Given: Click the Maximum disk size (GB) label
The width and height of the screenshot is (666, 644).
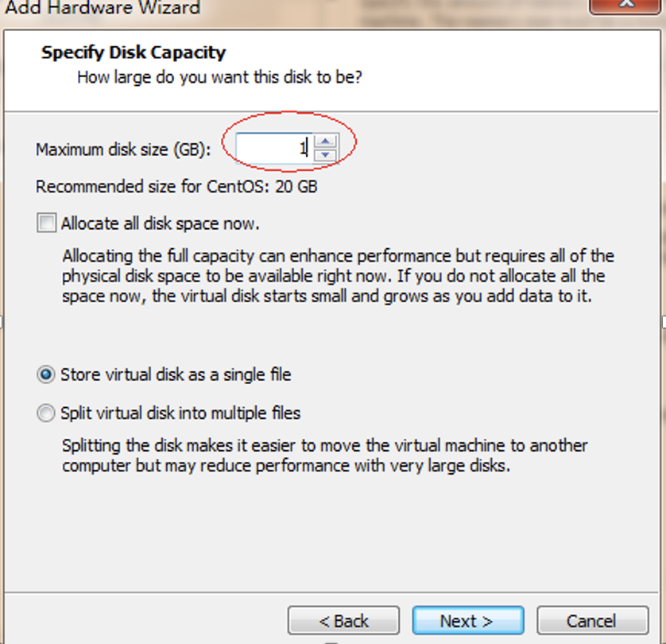Looking at the screenshot, I should [x=123, y=149].
